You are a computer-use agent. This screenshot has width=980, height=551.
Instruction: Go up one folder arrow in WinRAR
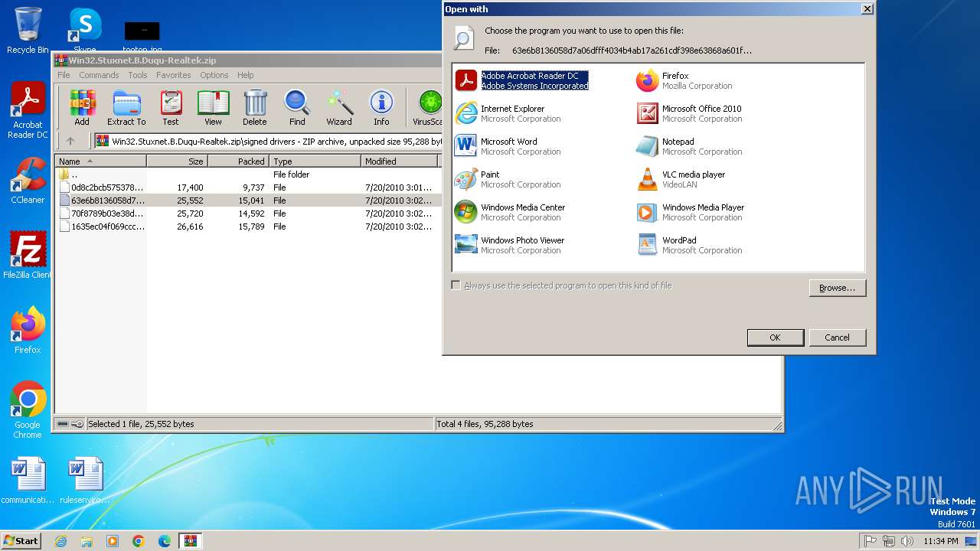[x=70, y=141]
